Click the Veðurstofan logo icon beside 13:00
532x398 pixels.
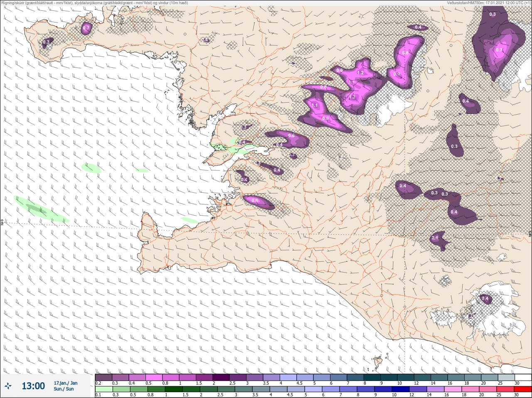pyautogui.click(x=8, y=386)
